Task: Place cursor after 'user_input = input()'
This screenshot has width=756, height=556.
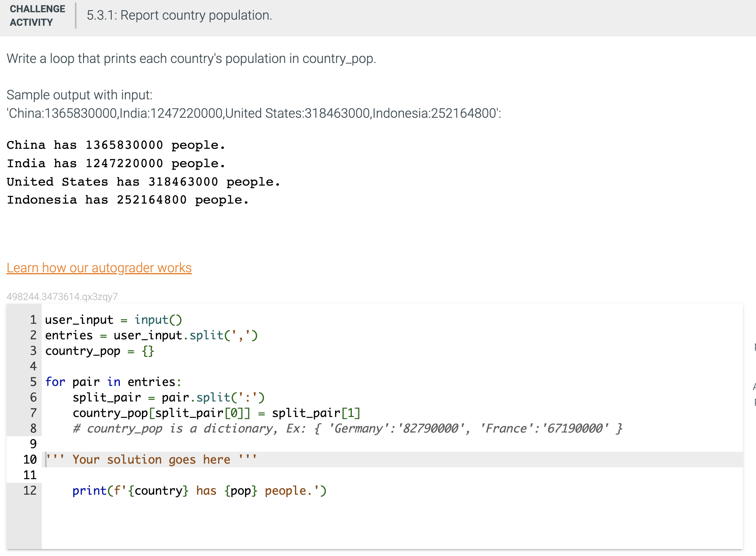Action: pos(183,320)
